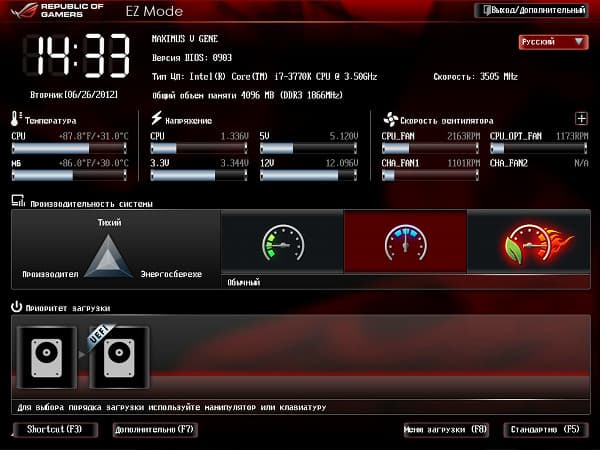Click the 12.096V voltage value
This screenshot has width=600, height=450.
click(x=342, y=163)
